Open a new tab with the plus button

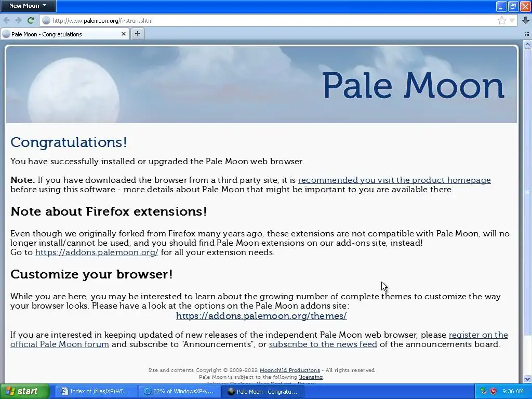(x=137, y=34)
